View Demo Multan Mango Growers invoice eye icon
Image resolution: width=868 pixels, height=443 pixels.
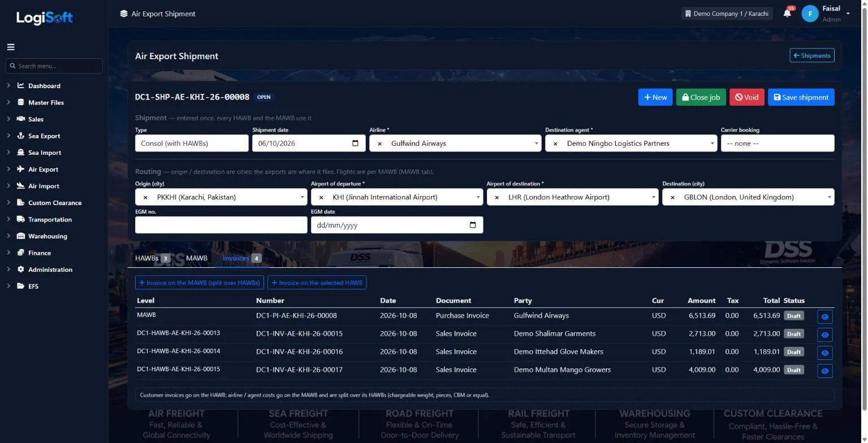[825, 371]
